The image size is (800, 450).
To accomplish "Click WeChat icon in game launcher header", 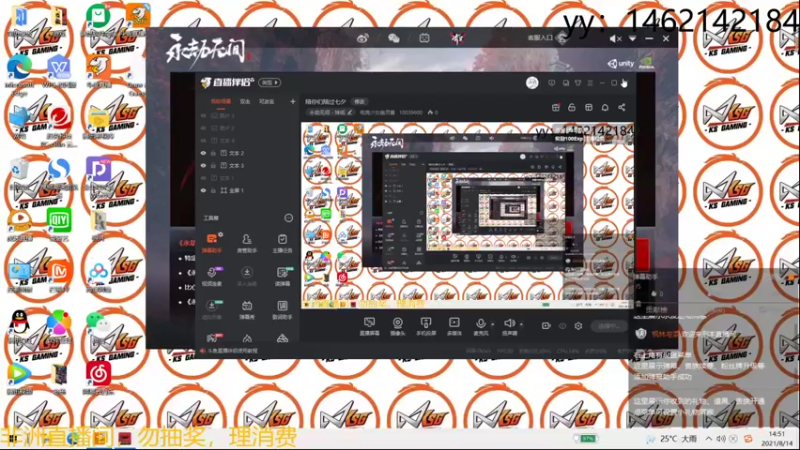I will coord(393,38).
